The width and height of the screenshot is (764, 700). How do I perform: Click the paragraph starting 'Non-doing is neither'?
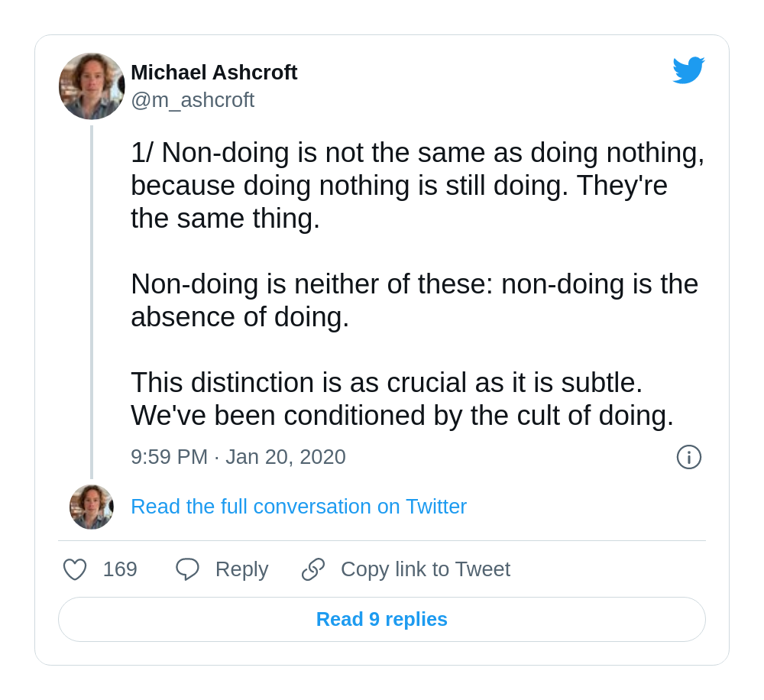415,300
